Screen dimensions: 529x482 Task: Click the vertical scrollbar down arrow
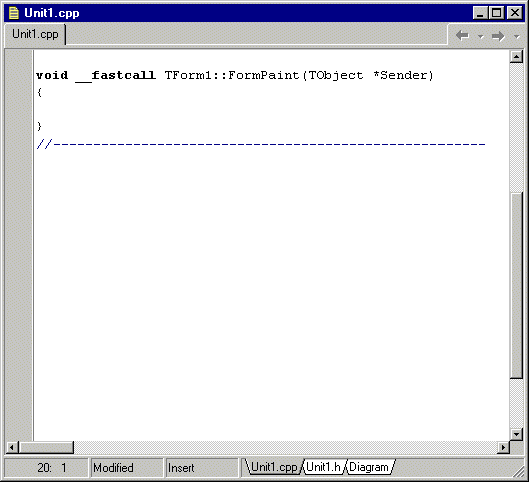click(x=516, y=434)
